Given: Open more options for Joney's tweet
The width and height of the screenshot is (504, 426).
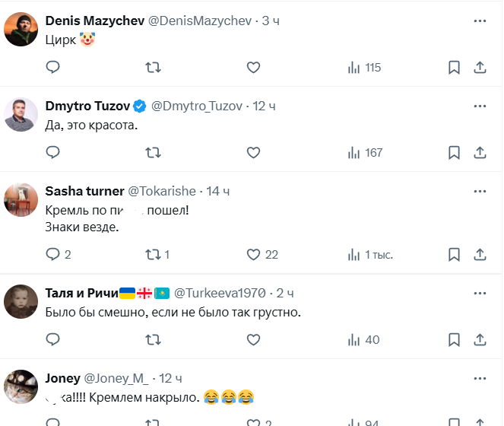Looking at the screenshot, I should tap(480, 378).
